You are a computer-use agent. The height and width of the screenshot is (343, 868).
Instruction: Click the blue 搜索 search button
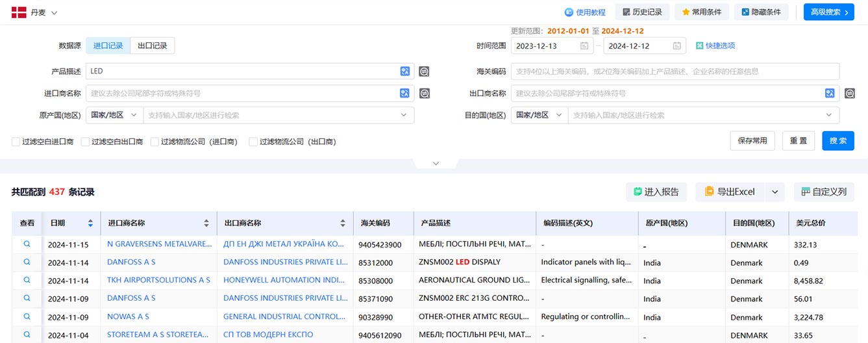click(x=838, y=141)
